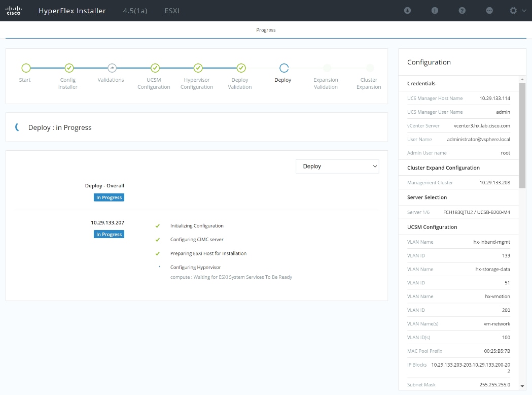Click the UCSM Configuration section header in panel
Image resolution: width=532 pixels, height=395 pixels.
click(x=432, y=227)
